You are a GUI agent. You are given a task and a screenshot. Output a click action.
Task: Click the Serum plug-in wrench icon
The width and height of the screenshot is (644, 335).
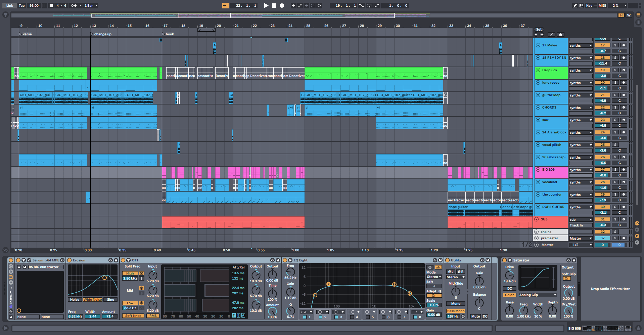coord(29,260)
